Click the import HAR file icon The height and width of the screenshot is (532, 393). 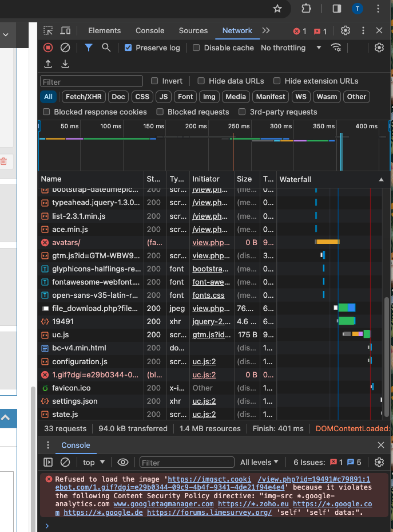tap(48, 64)
